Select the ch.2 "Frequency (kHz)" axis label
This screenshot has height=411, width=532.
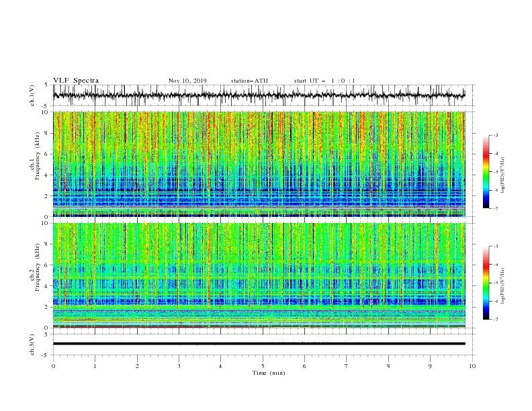tap(38, 267)
